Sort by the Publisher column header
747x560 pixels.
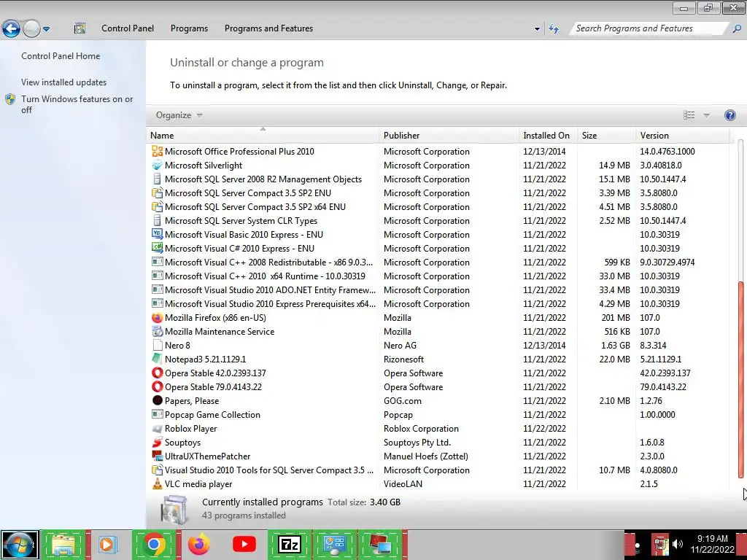coord(449,136)
